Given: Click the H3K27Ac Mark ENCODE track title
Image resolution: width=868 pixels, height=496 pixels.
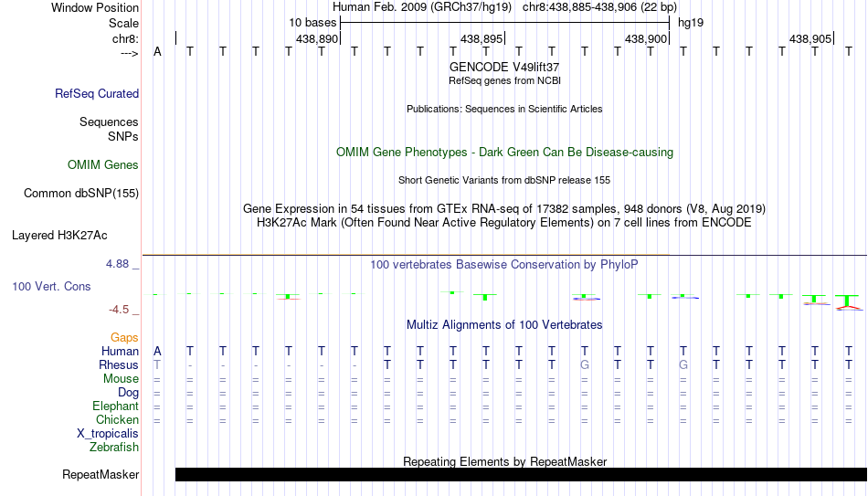Looking at the screenshot, I should point(504,223).
